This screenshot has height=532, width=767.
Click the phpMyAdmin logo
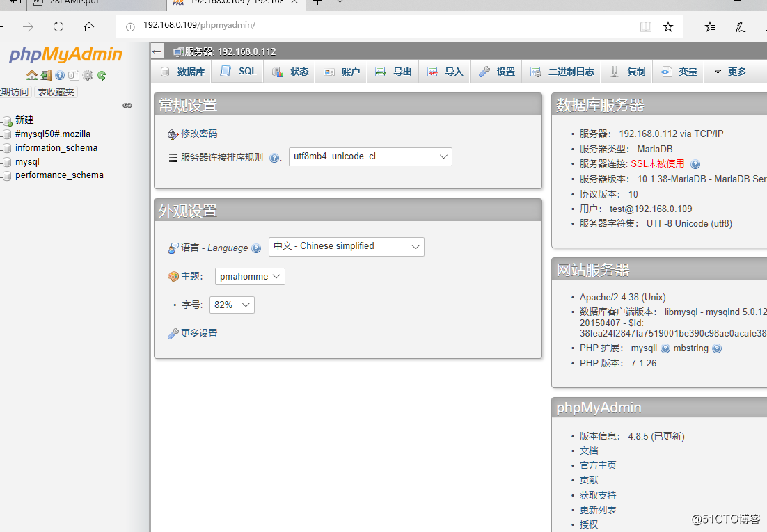[65, 54]
